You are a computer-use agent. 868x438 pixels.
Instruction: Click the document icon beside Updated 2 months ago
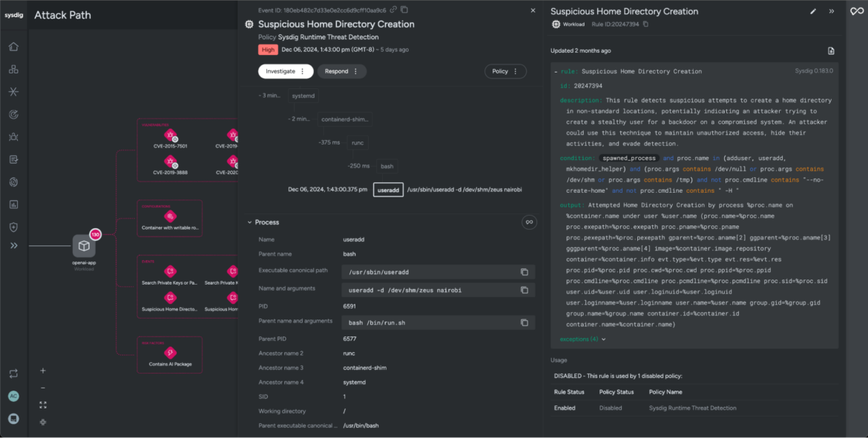click(831, 51)
